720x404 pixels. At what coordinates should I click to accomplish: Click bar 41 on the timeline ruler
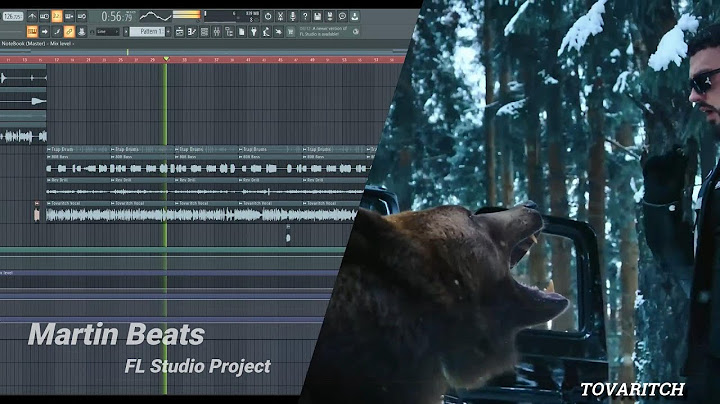click(248, 60)
